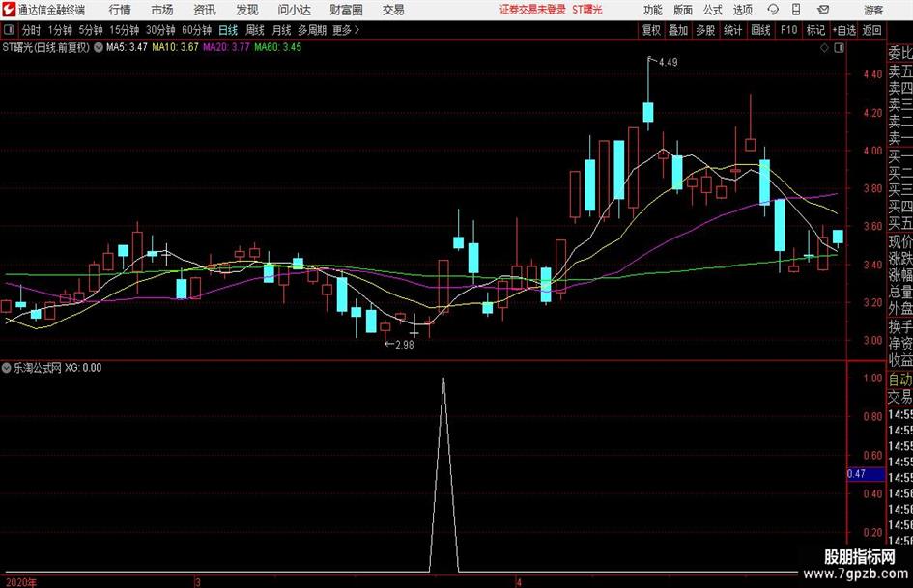
Task: Open the 市场 menu
Action: [162, 10]
